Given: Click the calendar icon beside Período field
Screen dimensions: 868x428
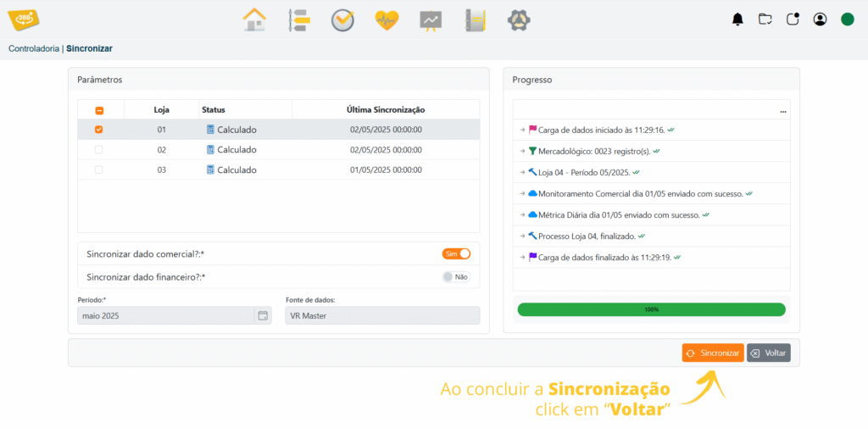Looking at the screenshot, I should [263, 315].
